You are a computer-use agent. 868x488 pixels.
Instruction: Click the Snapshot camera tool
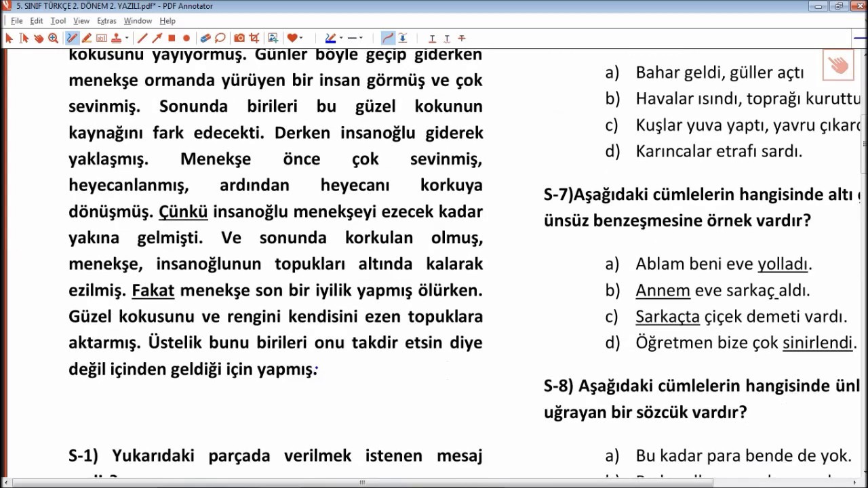[x=239, y=39]
